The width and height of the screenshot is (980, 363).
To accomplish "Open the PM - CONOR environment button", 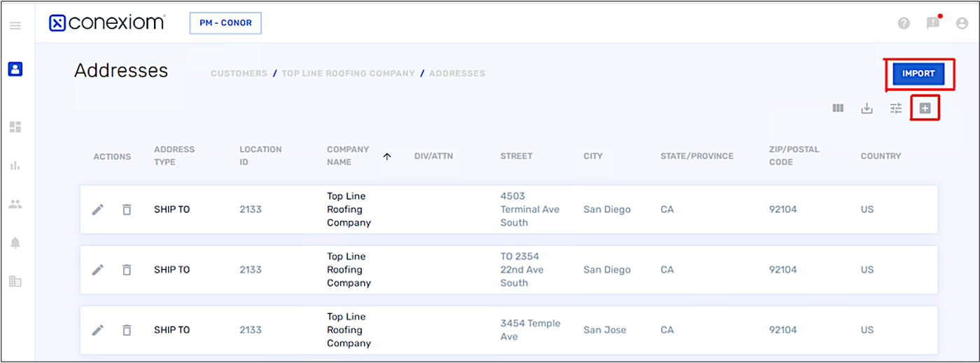I will [x=225, y=23].
